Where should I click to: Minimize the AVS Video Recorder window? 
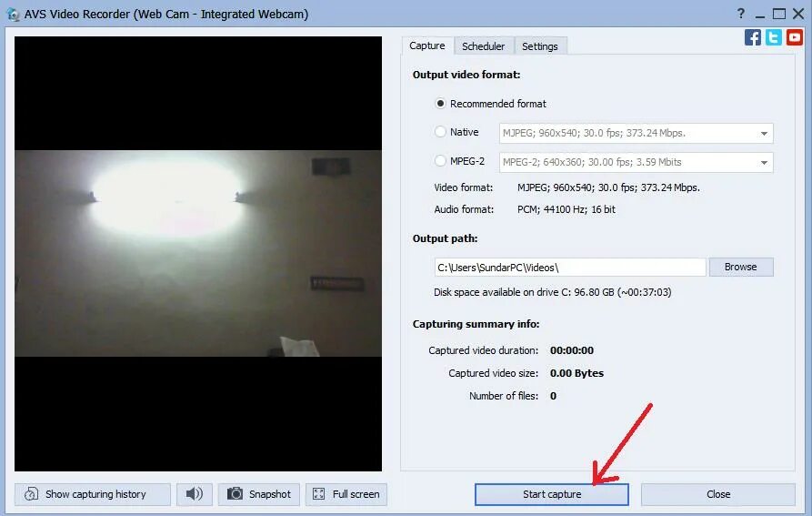tap(759, 15)
